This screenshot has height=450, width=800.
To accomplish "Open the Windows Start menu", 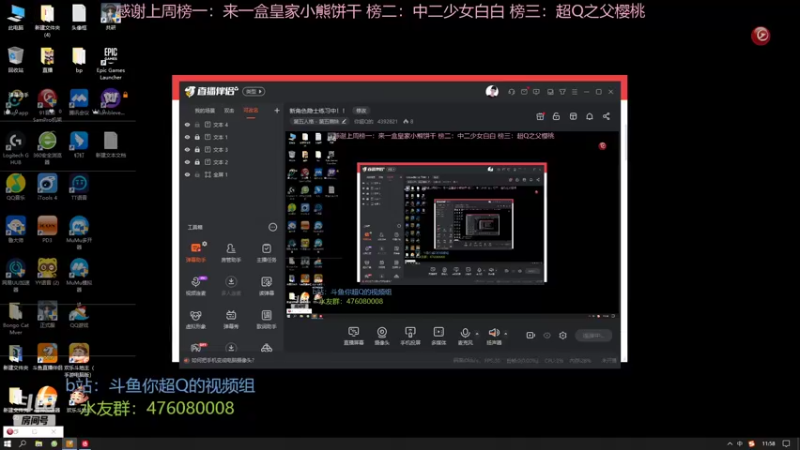I will [7, 444].
